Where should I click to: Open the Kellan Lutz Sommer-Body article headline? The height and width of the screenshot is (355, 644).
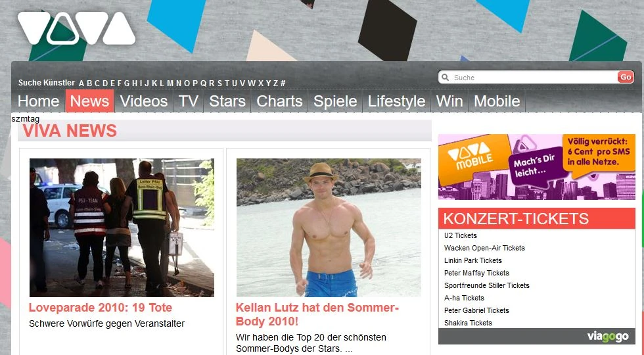point(317,314)
